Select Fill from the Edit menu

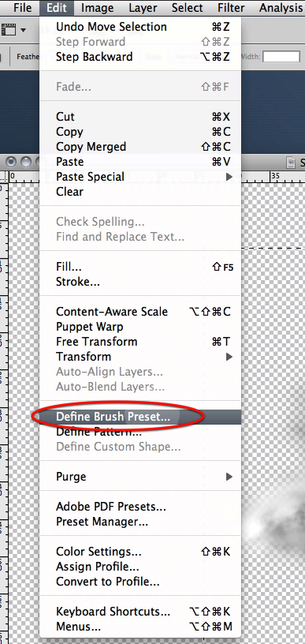pyautogui.click(x=140, y=267)
